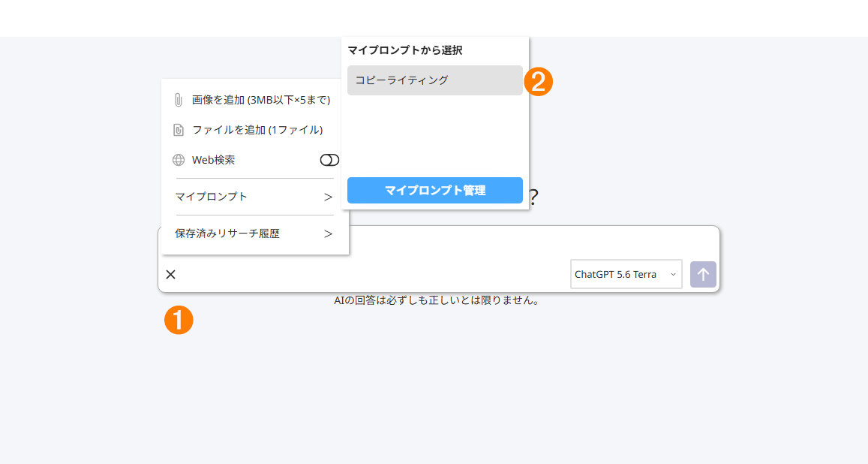The height and width of the screenshot is (464, 868).
Task: Click the Web検索 label text
Action: pos(213,160)
